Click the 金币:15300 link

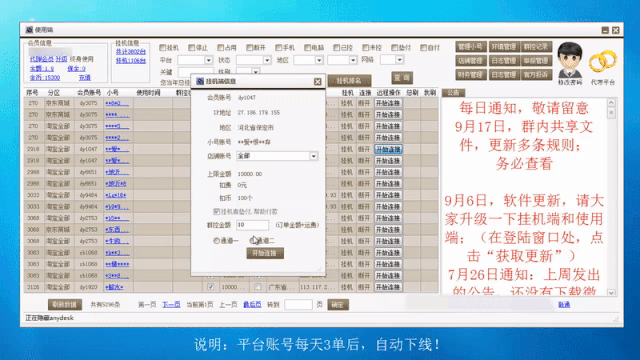point(45,78)
